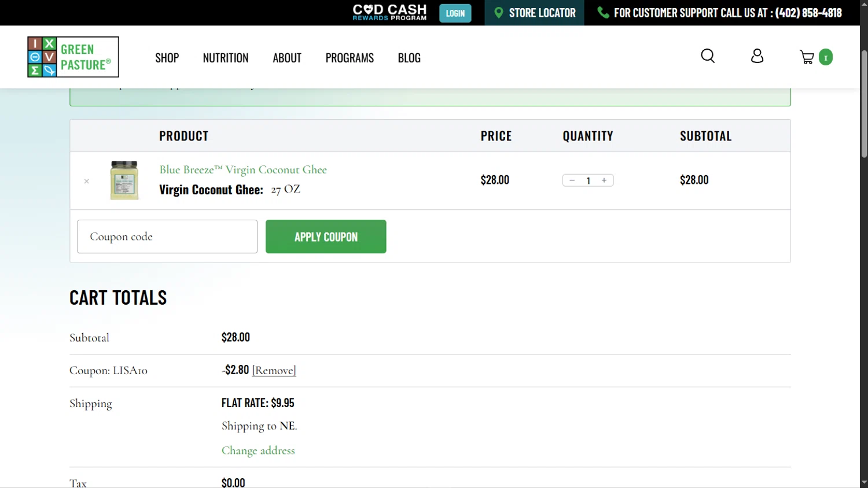Click the 27 OZ size text

click(286, 190)
